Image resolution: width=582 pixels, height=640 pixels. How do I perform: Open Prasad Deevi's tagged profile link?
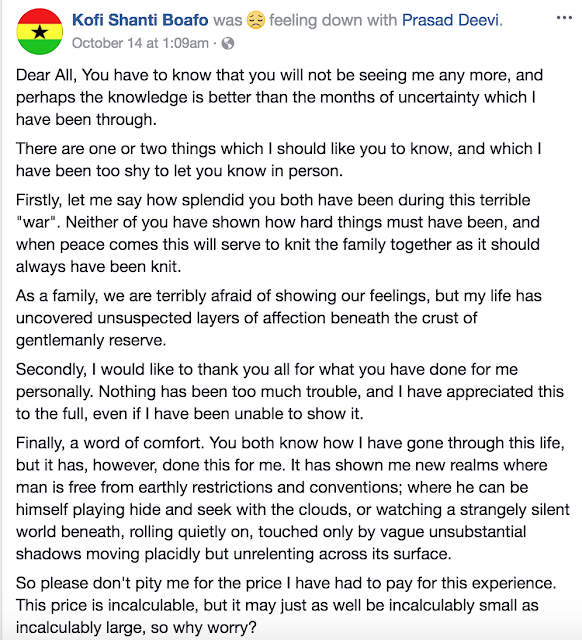click(451, 20)
